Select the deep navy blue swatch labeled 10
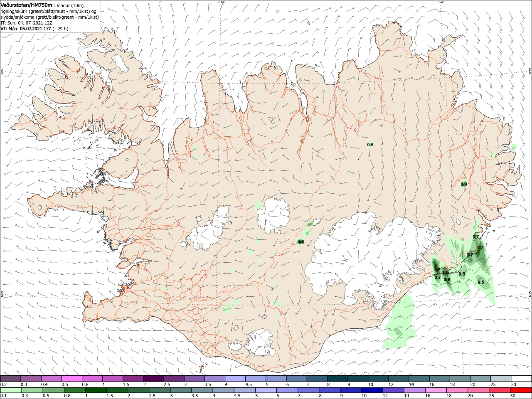This screenshot has width=532, height=399. click(x=372, y=390)
